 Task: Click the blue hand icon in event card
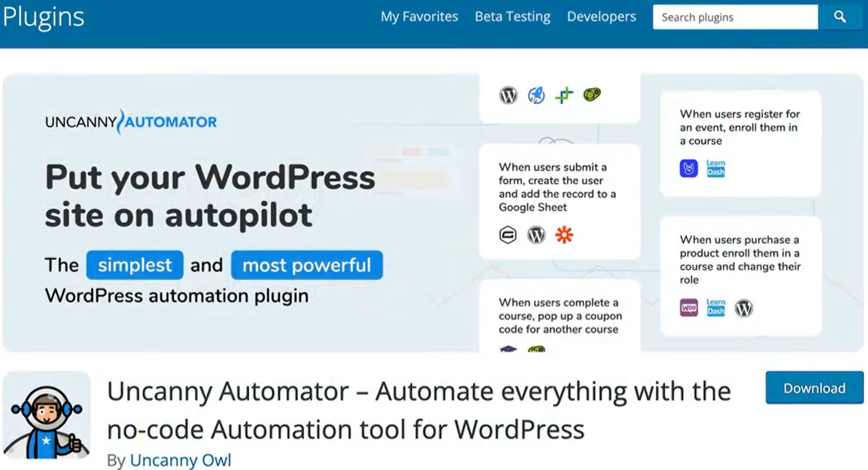pos(689,168)
